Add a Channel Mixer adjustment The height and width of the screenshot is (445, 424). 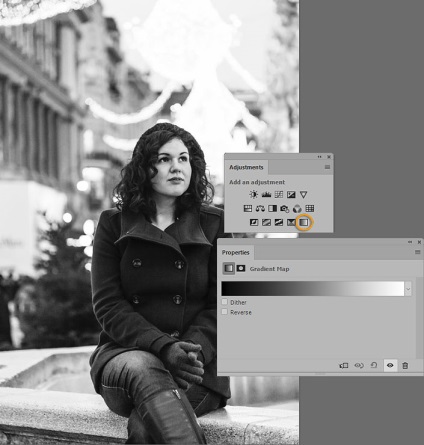click(297, 209)
